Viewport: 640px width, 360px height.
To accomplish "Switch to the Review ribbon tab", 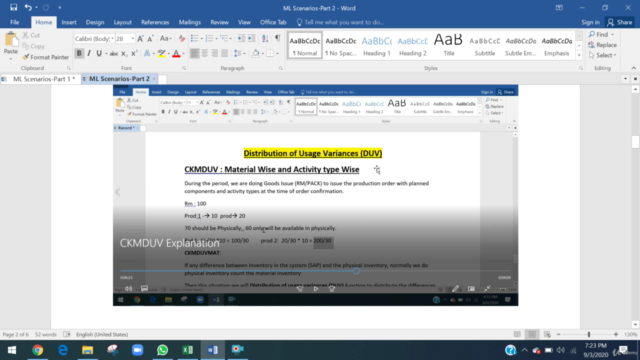I will point(220,22).
